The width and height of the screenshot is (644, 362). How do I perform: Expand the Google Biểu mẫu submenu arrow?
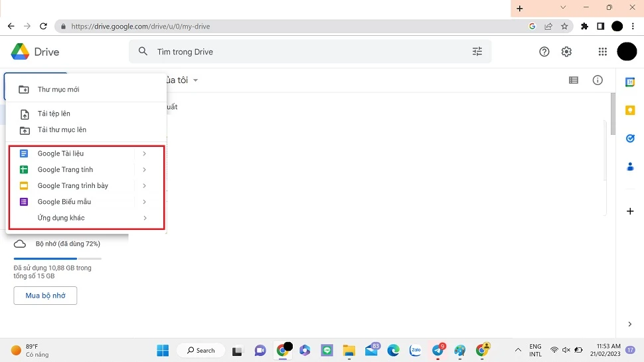[145, 202]
